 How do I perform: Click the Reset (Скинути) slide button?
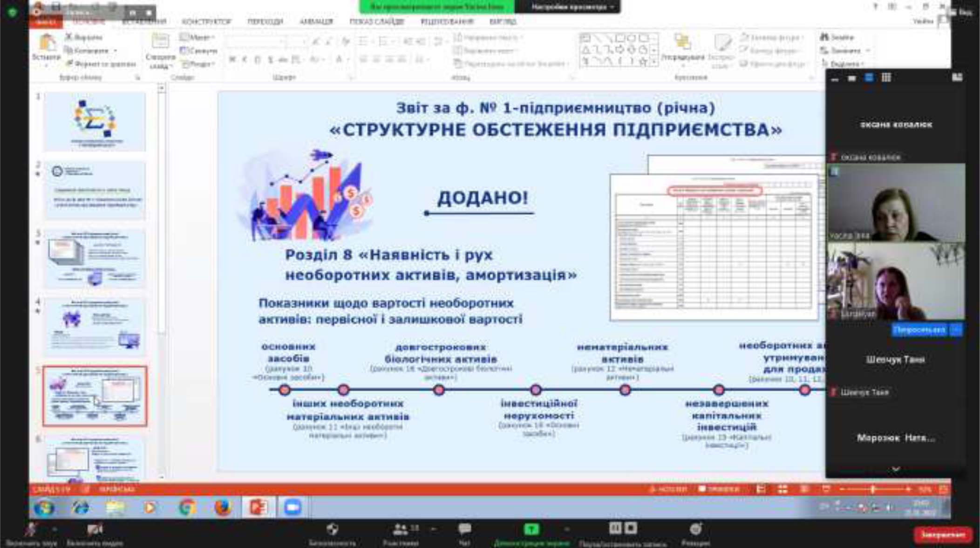[199, 50]
